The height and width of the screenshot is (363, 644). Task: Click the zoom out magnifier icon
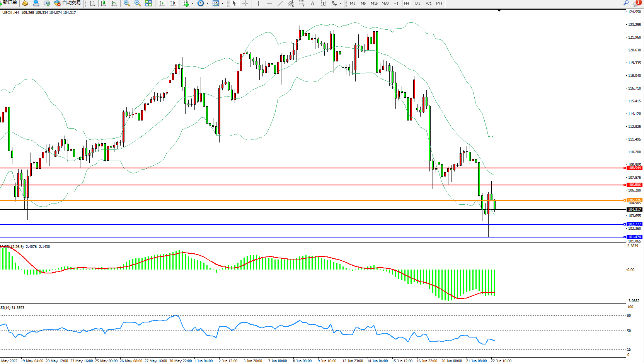(x=137, y=3)
